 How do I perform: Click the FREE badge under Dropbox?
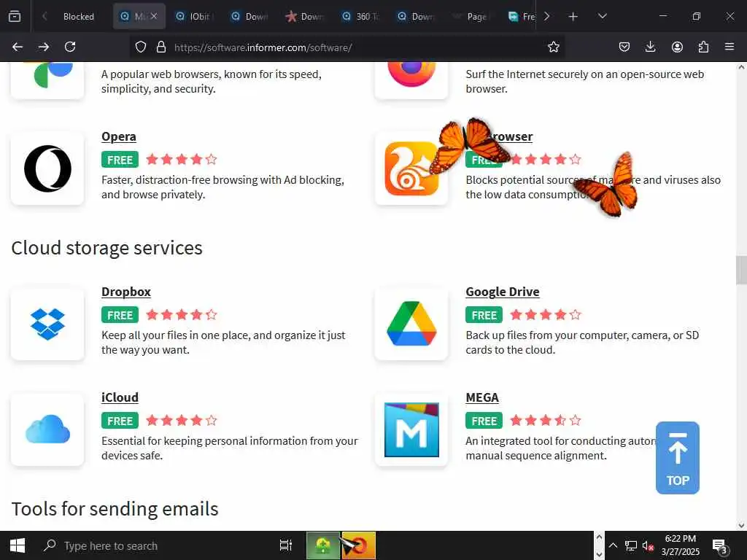[120, 315]
